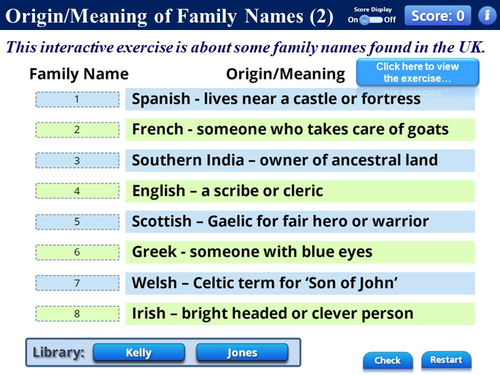Click the Restart button
500x375 pixels.
(446, 360)
